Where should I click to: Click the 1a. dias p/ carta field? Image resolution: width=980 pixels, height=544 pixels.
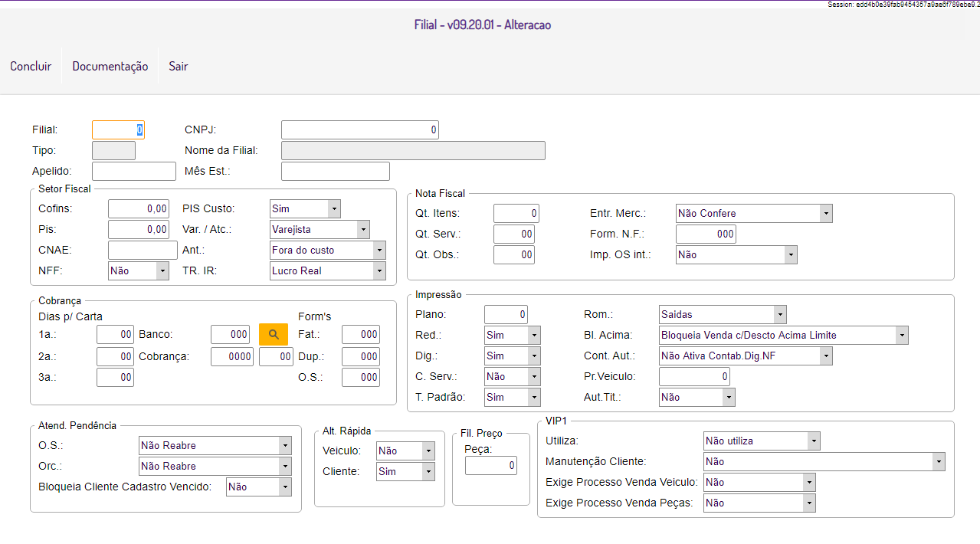[x=115, y=335]
